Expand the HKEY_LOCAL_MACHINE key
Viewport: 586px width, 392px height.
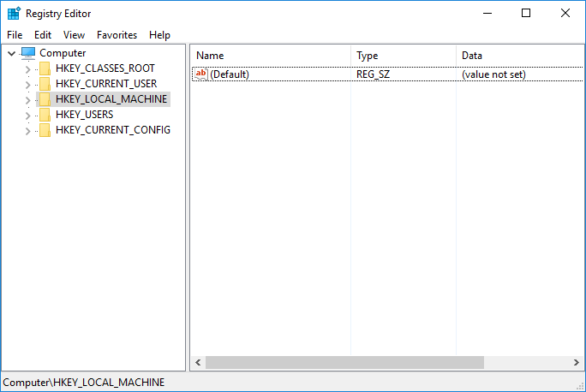click(27, 99)
